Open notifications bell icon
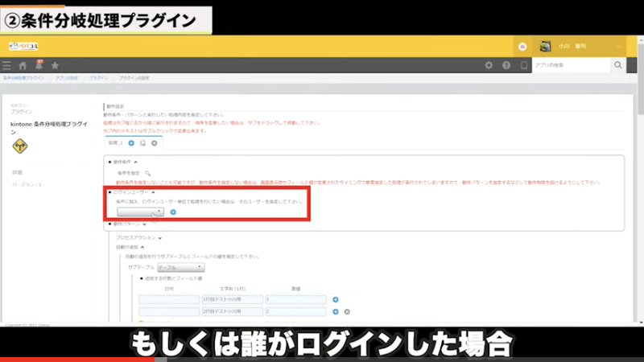This screenshot has height=362, width=644. (39, 64)
